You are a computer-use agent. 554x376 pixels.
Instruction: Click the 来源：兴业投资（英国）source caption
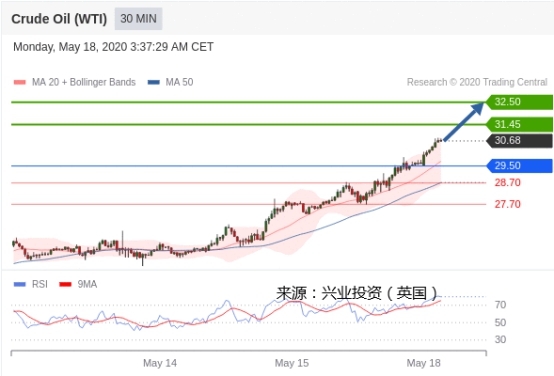point(357,293)
